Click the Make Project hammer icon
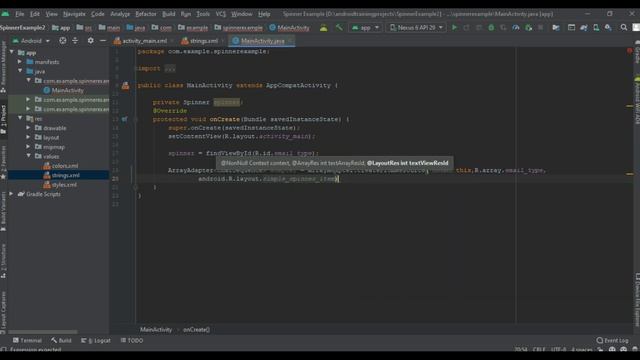This screenshot has width=640, height=360. coord(339,27)
